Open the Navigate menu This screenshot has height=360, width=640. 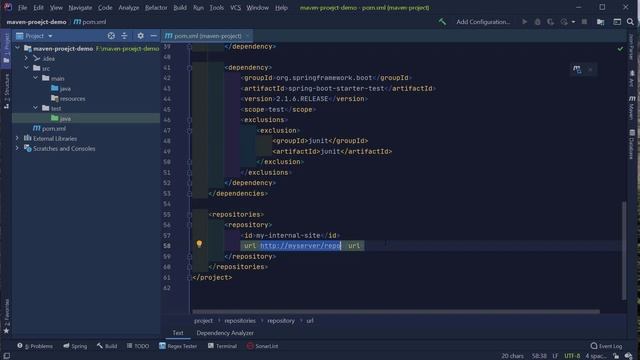[x=80, y=7]
